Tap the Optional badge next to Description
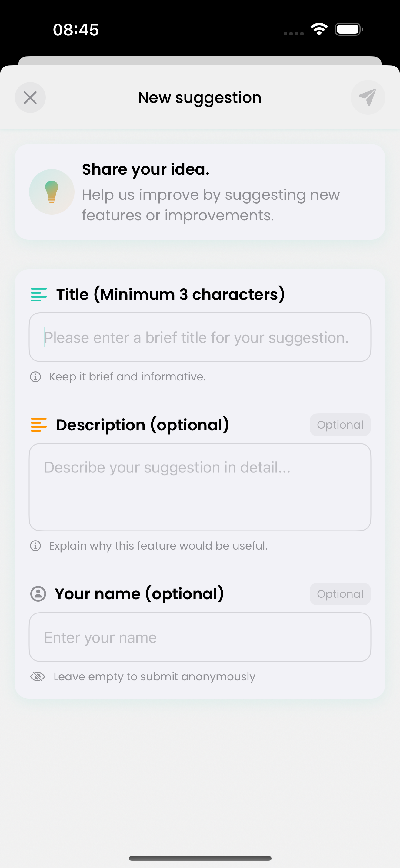 [340, 425]
